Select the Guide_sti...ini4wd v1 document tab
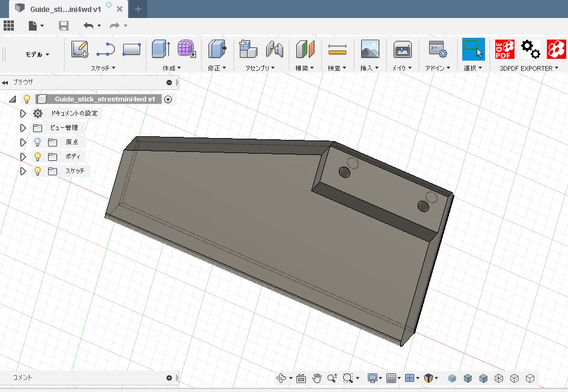The width and height of the screenshot is (568, 392). pos(65,9)
